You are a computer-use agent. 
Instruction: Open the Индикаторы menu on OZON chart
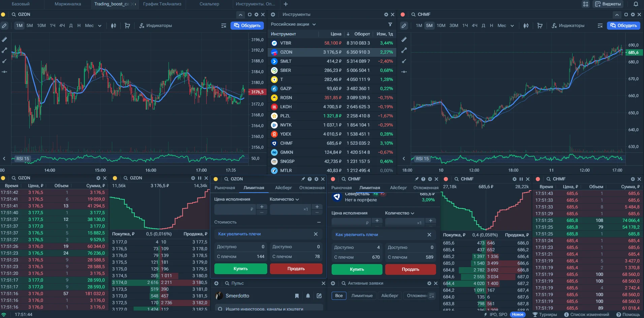coord(156,26)
